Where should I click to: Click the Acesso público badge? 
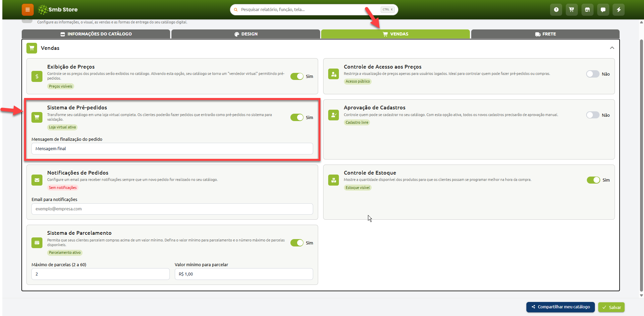coord(358,81)
